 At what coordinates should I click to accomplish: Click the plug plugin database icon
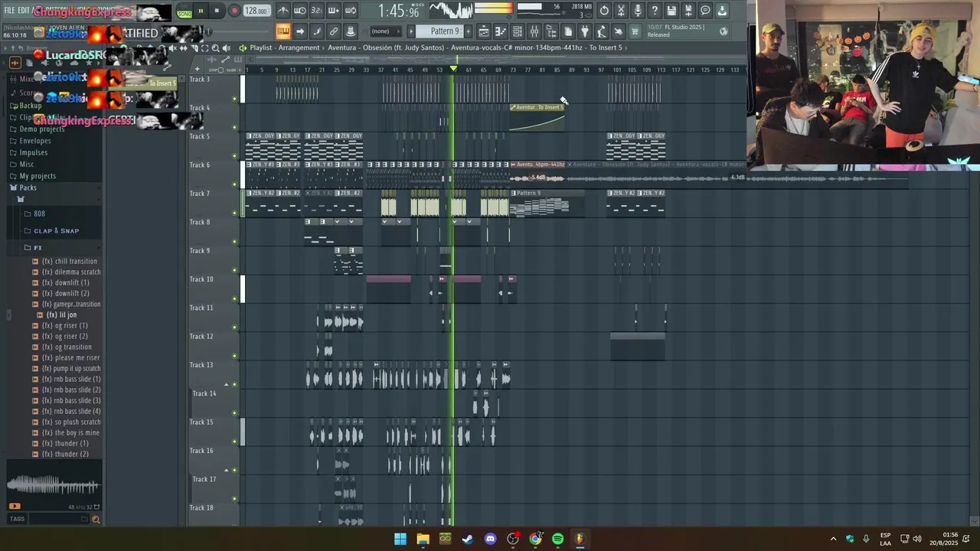point(585,31)
